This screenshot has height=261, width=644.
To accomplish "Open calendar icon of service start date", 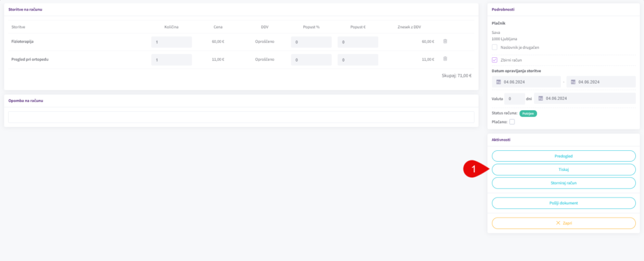I will [499, 82].
